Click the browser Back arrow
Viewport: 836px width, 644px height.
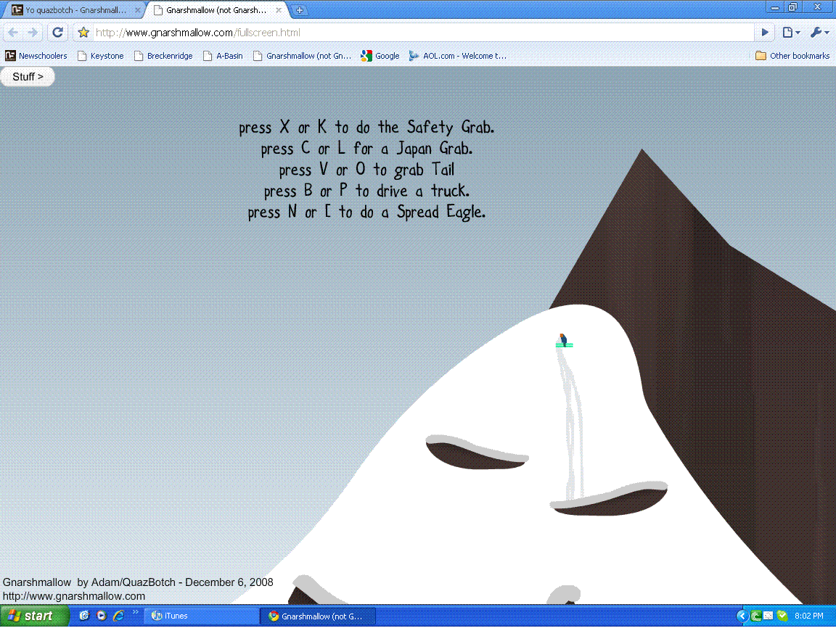tap(13, 33)
